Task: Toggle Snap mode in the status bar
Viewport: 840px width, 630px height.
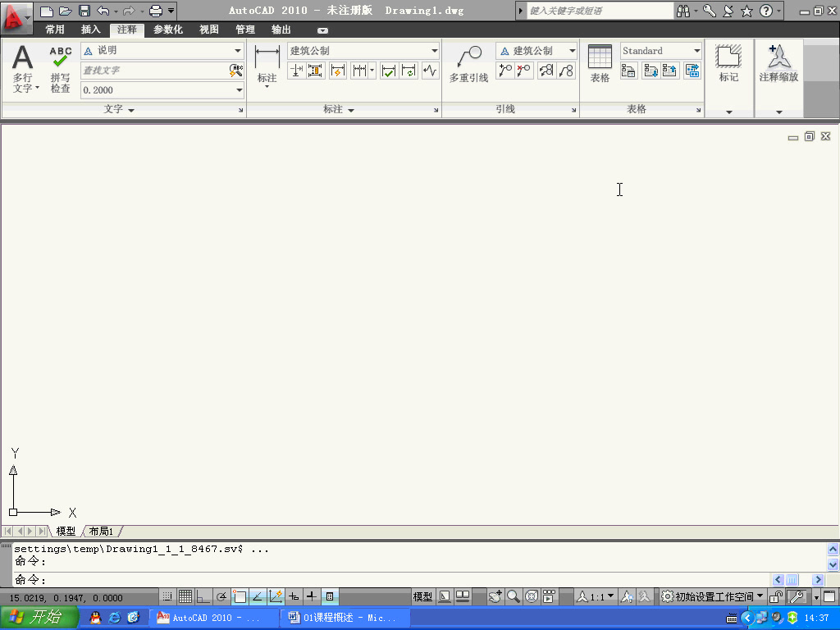Action: tap(167, 596)
